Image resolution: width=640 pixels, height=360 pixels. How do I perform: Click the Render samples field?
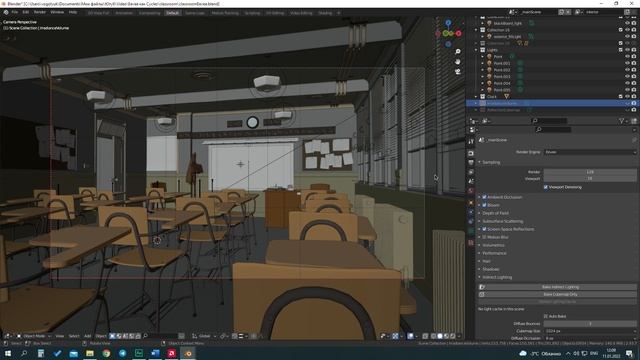point(590,172)
